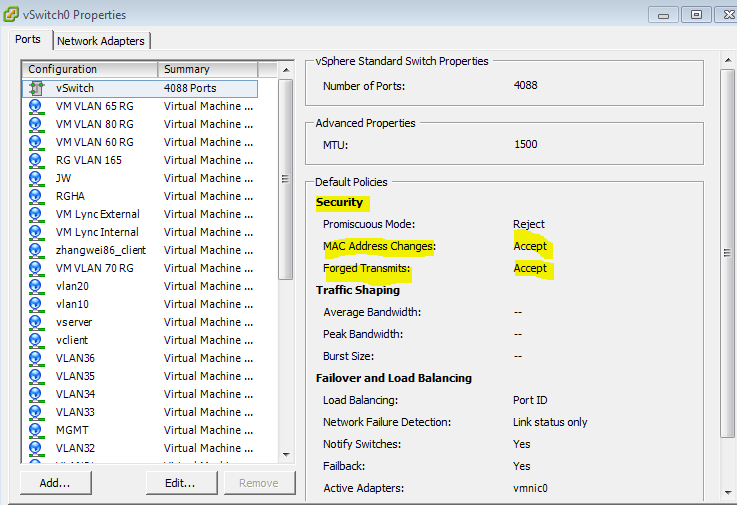Screen dimensions: 737x505
Task: Select the JW port group label
Action: point(63,178)
